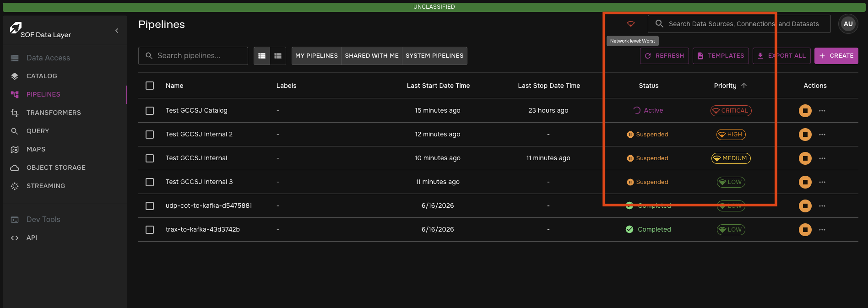Click the Active status of Test GCCSJ Catalog

648,110
